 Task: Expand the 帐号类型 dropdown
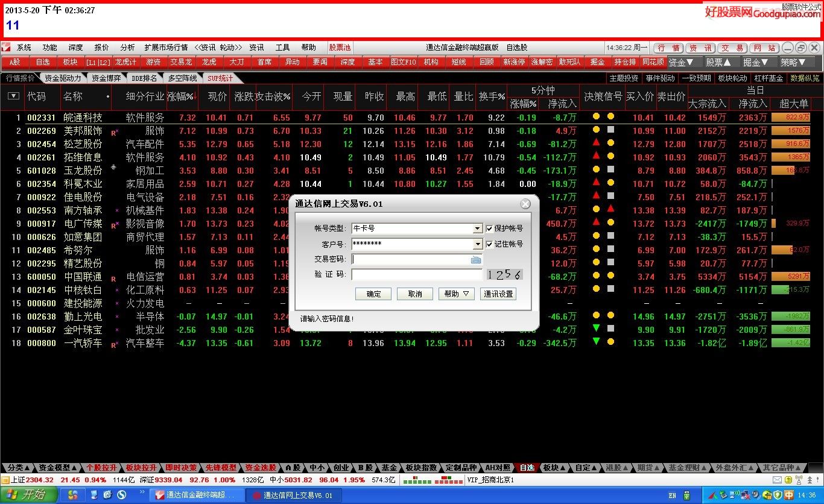[x=477, y=228]
